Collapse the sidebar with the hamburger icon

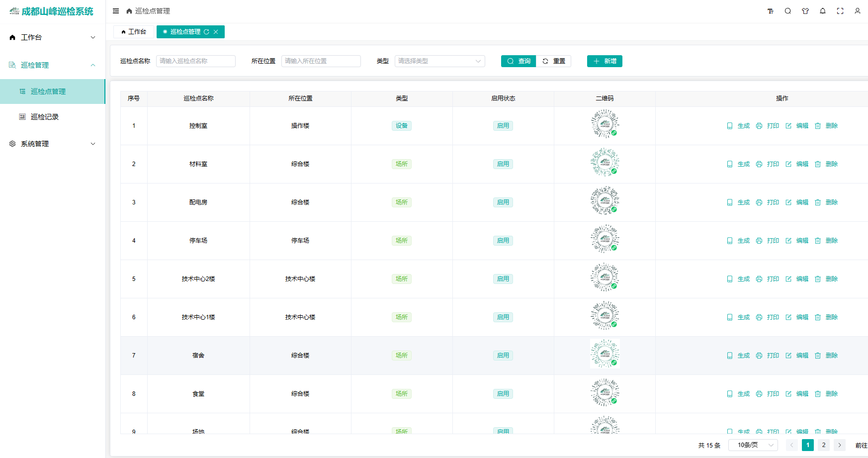pyautogui.click(x=116, y=11)
